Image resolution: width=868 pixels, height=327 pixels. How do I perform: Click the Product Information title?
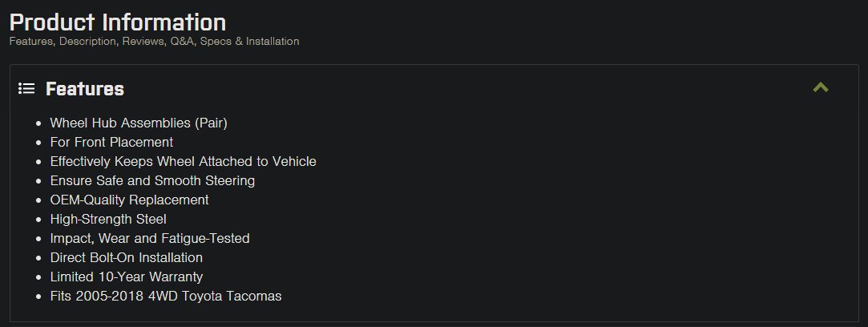point(118,22)
